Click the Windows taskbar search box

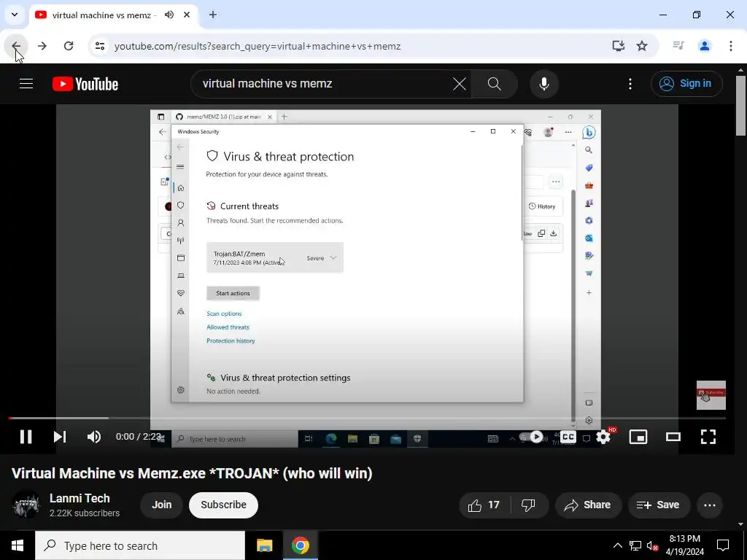coord(140,545)
